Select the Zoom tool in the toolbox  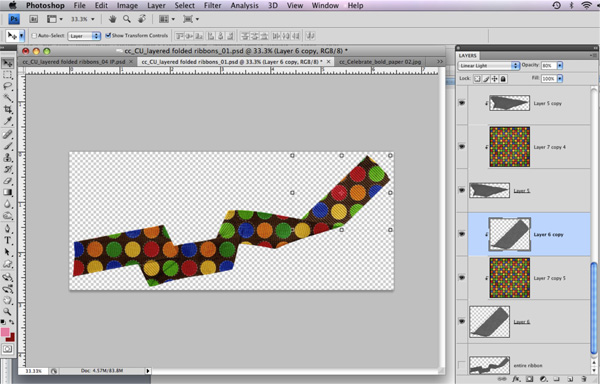click(x=8, y=312)
